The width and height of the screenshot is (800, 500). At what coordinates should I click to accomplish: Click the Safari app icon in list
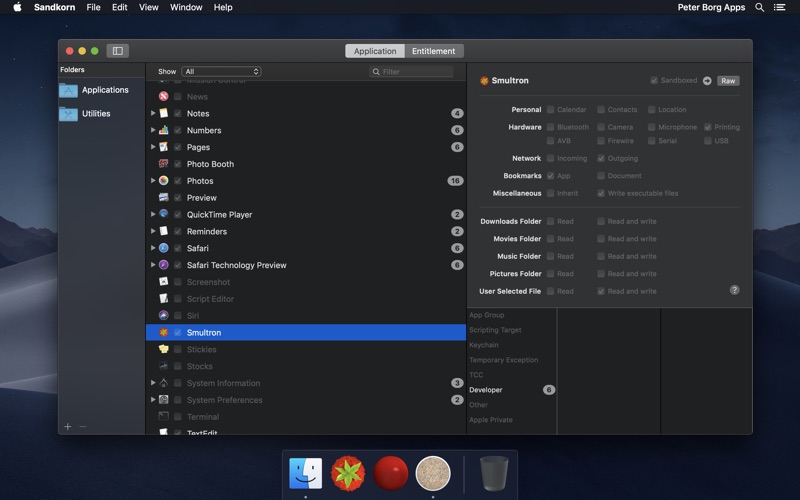pos(163,248)
